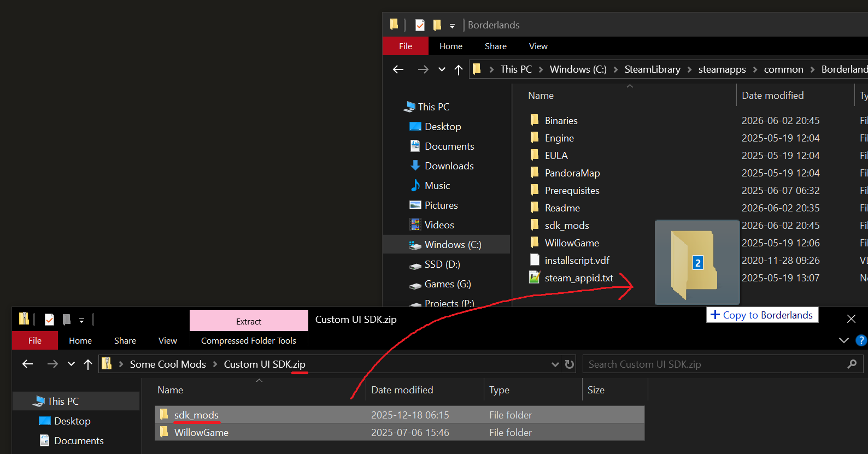Viewport: 868px width, 454px height.
Task: Select Desktop in Borderlands navigation pane
Action: tap(435, 127)
